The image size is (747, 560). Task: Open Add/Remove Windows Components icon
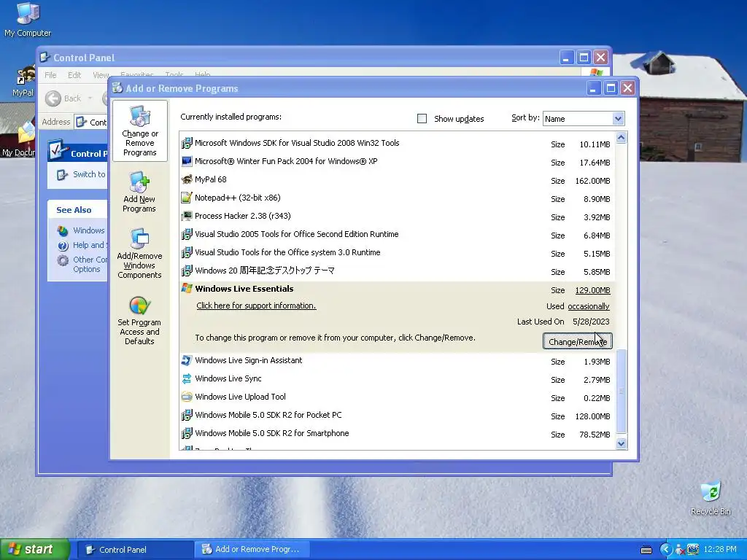coord(139,253)
